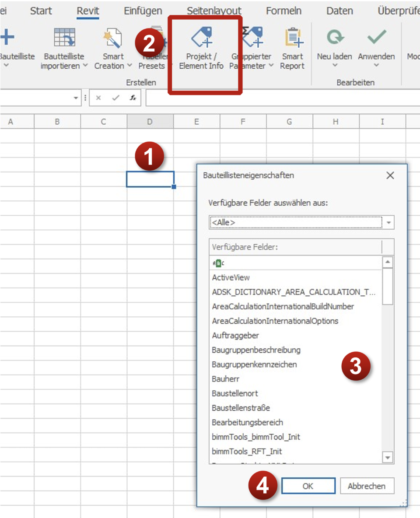Click the Bautteilliste importieren icon
This screenshot has width=420, height=518.
[x=64, y=37]
